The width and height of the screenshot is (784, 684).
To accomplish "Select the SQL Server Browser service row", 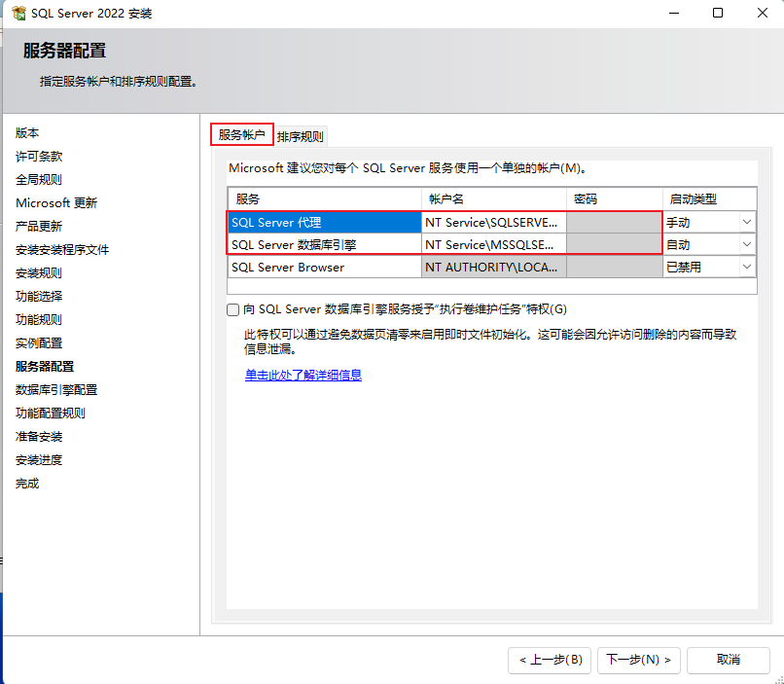I will coord(325,268).
